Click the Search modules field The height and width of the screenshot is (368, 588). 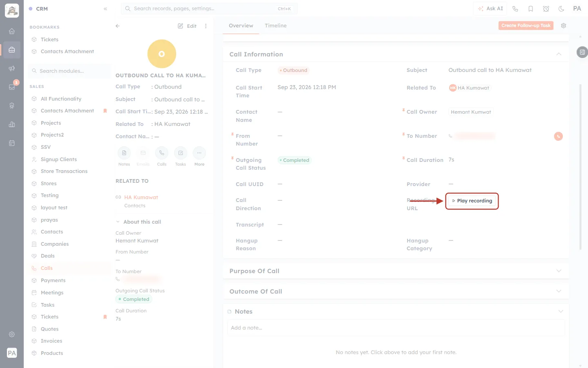coord(70,71)
